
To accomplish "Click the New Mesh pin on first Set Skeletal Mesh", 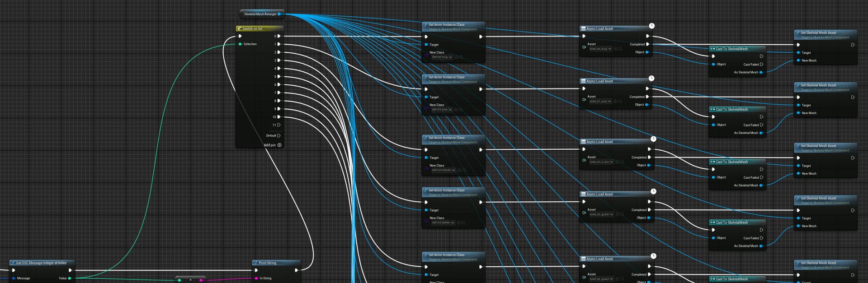I will pyautogui.click(x=798, y=60).
